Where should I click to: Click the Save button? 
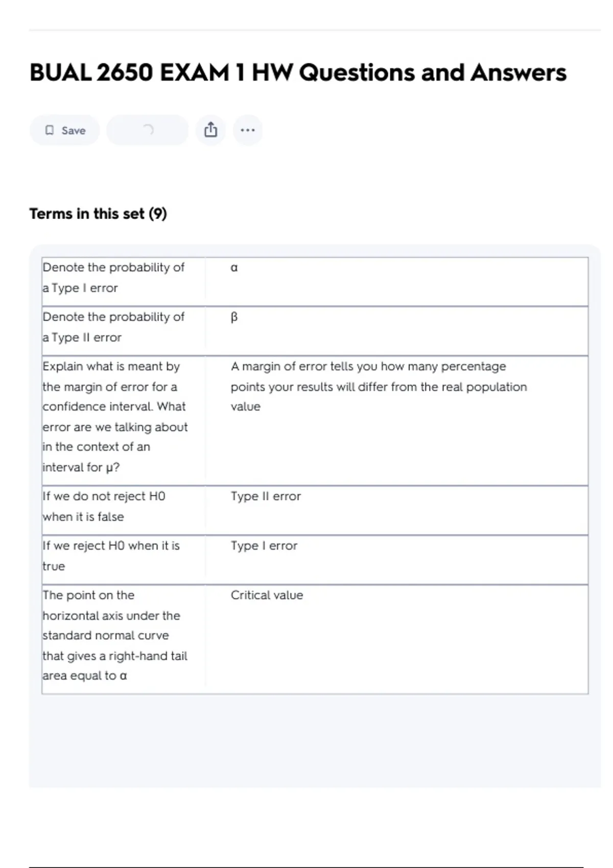point(64,130)
